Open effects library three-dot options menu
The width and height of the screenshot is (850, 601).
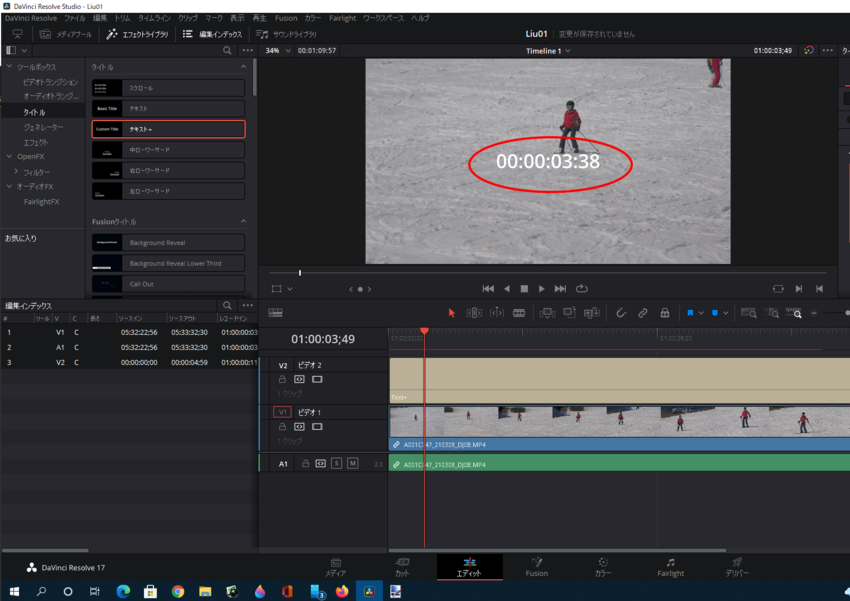tap(248, 50)
